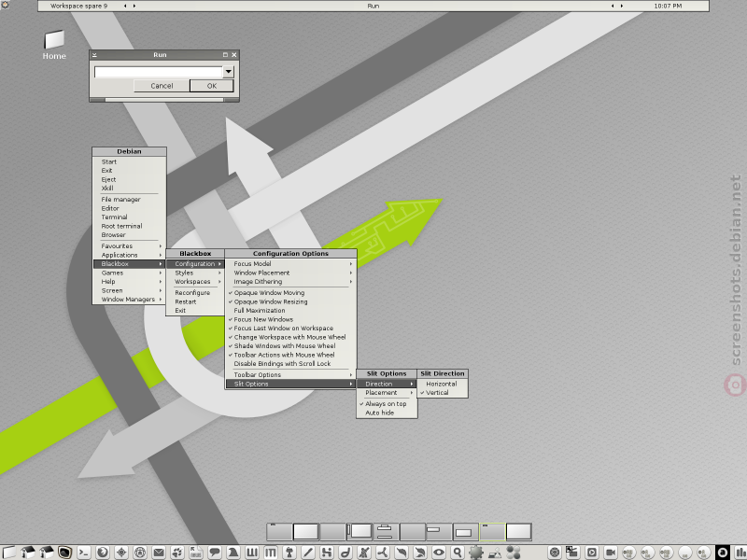Expand the Focus Model submenu

290,264
